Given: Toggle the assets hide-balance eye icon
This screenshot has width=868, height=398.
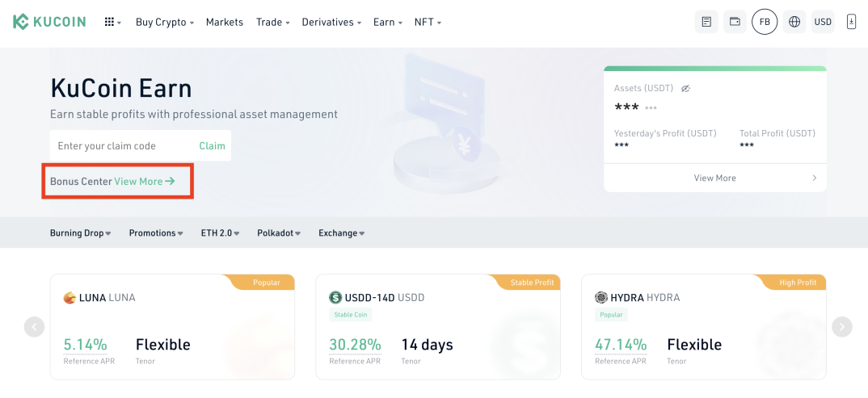Looking at the screenshot, I should 685,89.
